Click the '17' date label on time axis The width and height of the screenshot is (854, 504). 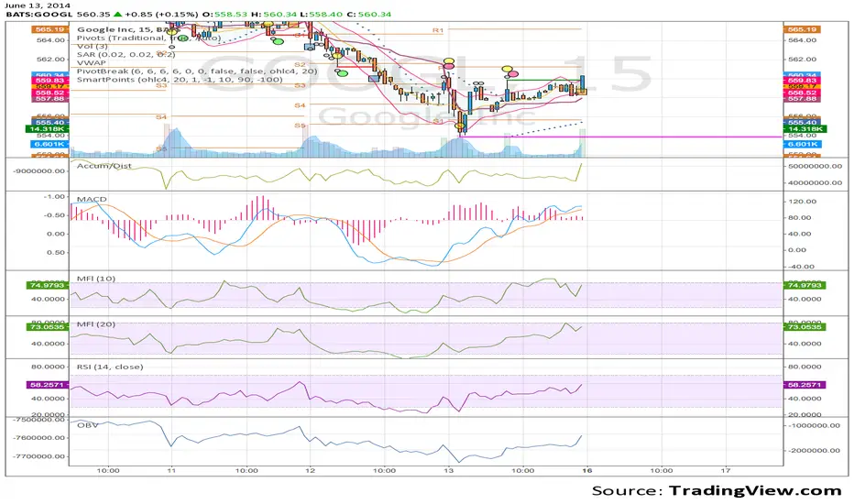click(x=726, y=470)
